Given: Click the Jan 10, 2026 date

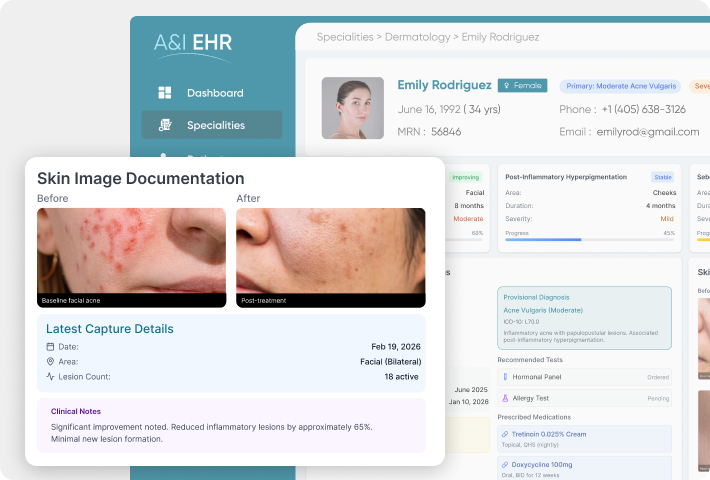Looking at the screenshot, I should coord(469,402).
